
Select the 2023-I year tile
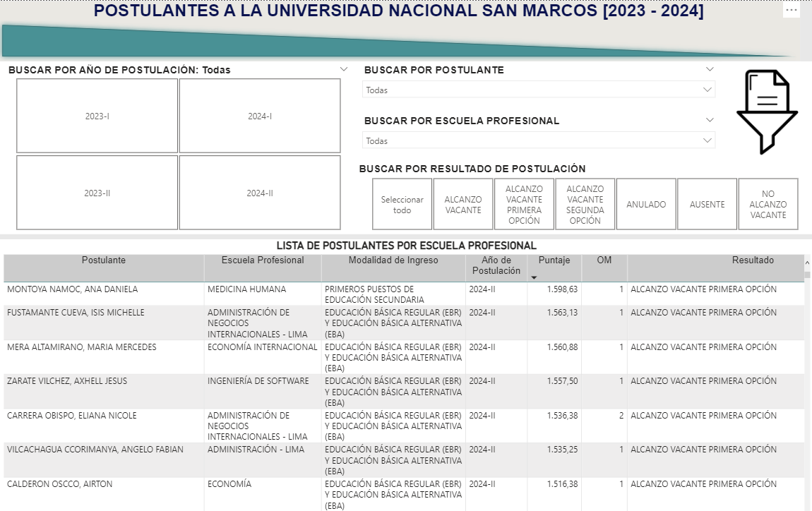coord(97,116)
